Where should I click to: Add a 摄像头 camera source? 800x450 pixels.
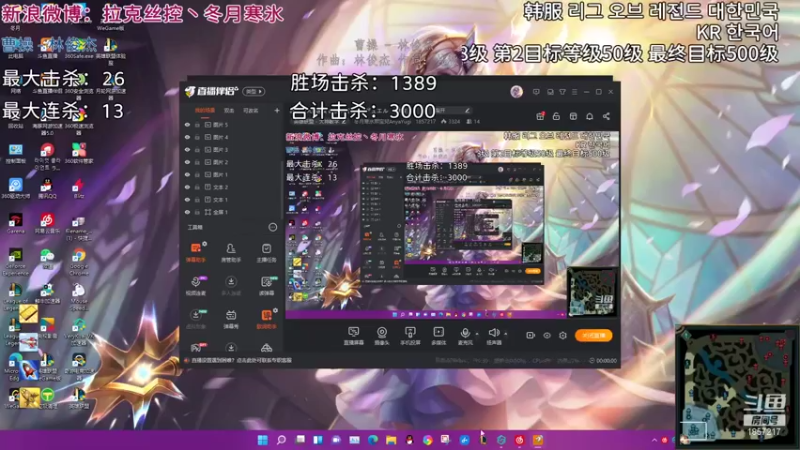[x=382, y=336]
